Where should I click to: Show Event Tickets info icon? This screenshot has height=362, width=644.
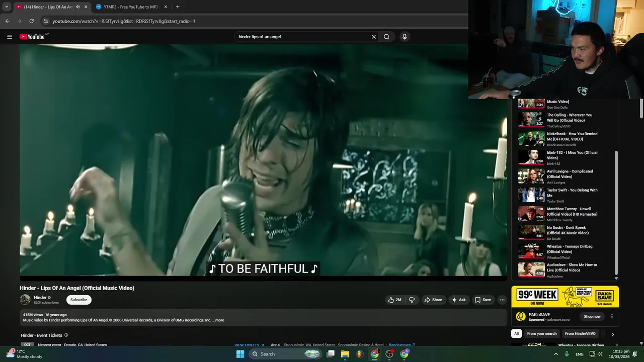coord(66,335)
